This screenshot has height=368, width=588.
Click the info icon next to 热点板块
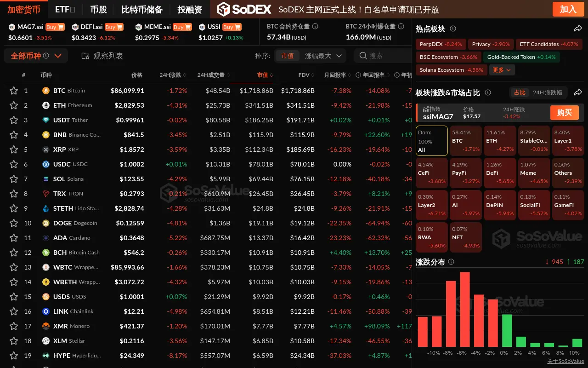[452, 28]
